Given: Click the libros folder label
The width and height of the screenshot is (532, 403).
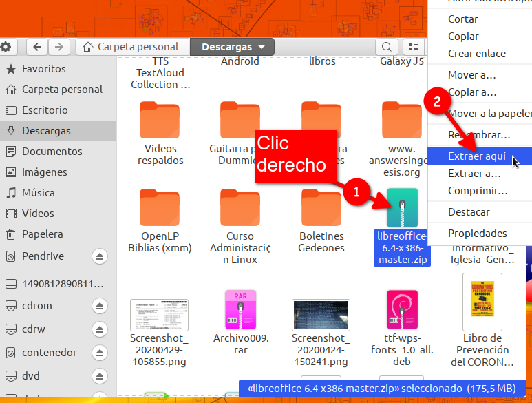Looking at the screenshot, I should tap(322, 61).
